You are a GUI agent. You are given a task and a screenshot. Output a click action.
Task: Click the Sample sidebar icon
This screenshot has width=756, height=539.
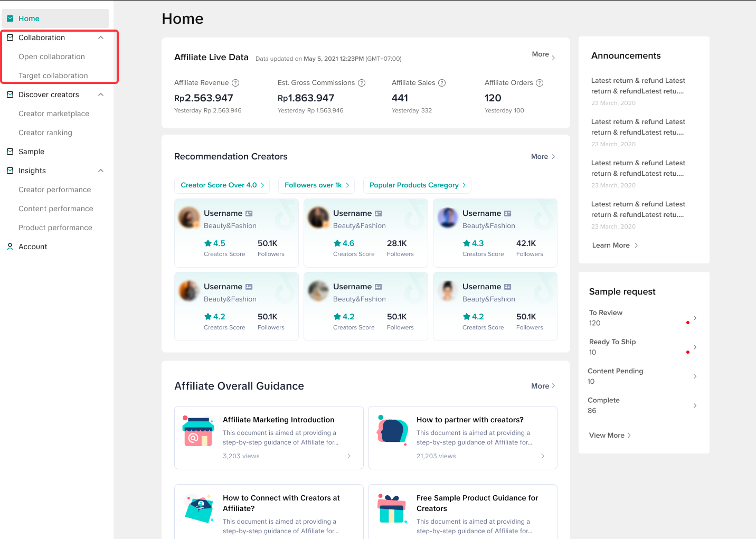click(10, 152)
